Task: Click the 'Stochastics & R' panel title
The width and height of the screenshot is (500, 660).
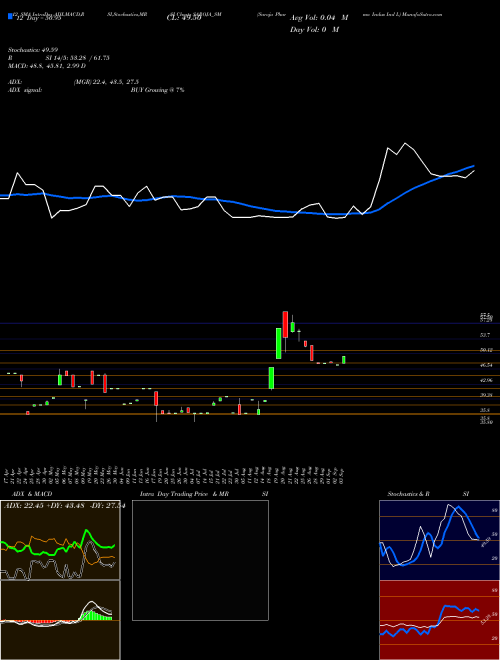Action: point(408,494)
